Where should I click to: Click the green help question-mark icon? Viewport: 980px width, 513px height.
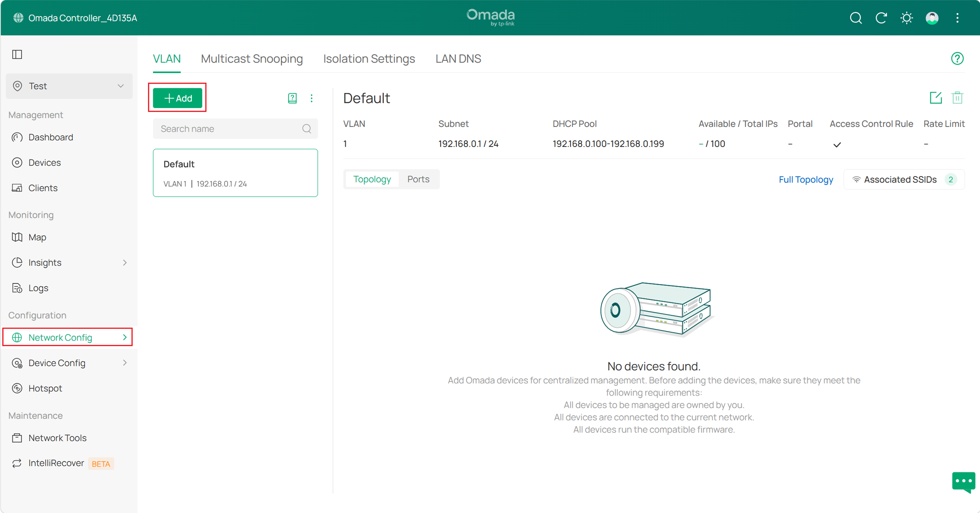click(957, 59)
